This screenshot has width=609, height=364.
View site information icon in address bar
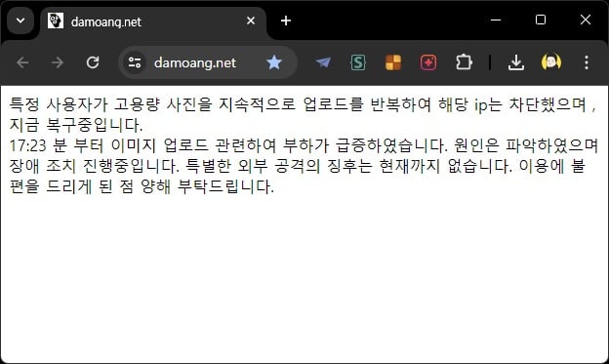[135, 62]
